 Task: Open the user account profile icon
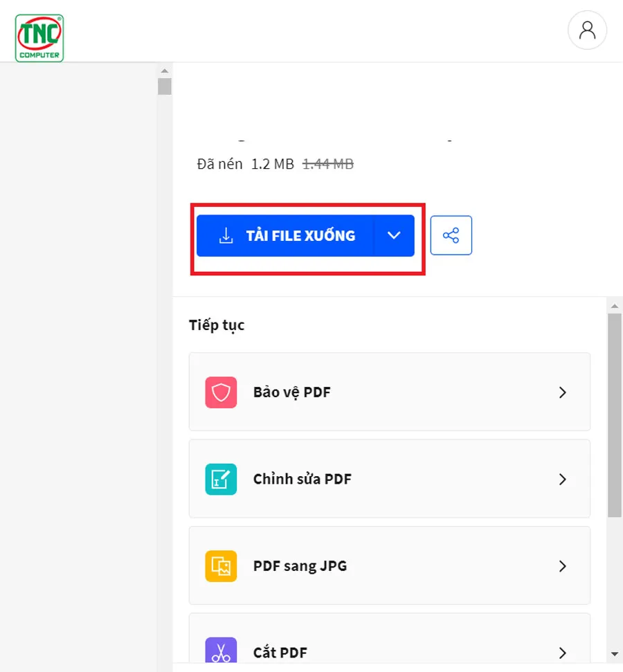pos(587,30)
